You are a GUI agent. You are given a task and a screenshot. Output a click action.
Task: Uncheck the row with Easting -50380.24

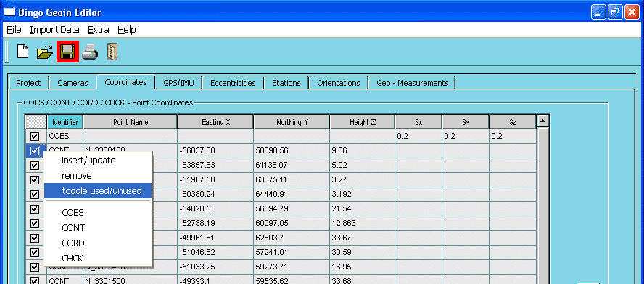point(35,194)
